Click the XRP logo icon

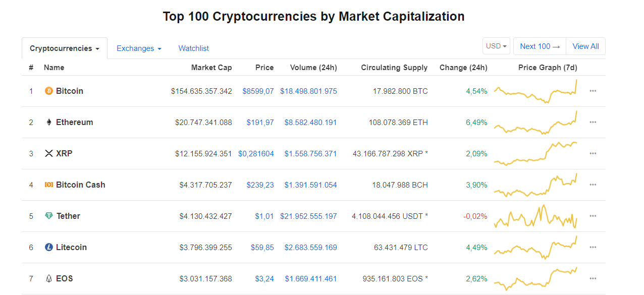click(x=49, y=154)
